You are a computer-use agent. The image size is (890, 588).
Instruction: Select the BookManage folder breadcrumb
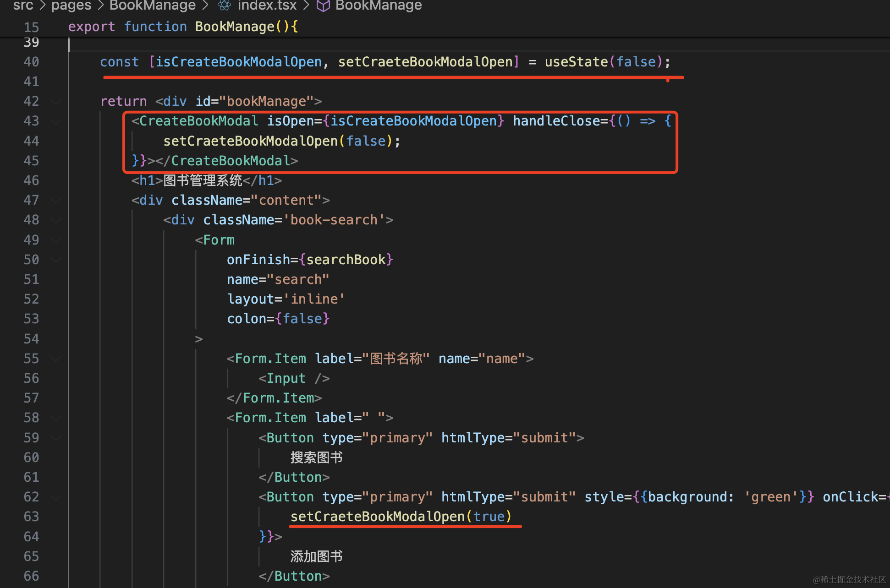pyautogui.click(x=152, y=5)
